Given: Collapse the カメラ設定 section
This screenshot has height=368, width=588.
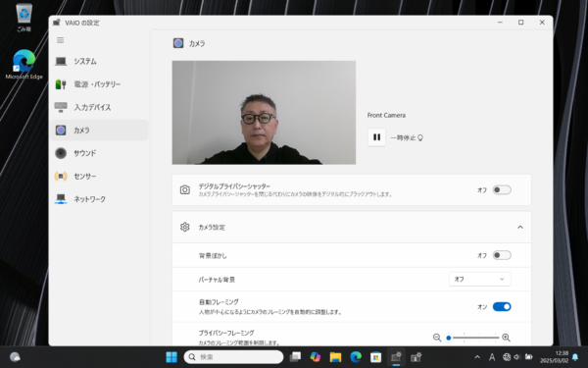Looking at the screenshot, I should [x=520, y=228].
